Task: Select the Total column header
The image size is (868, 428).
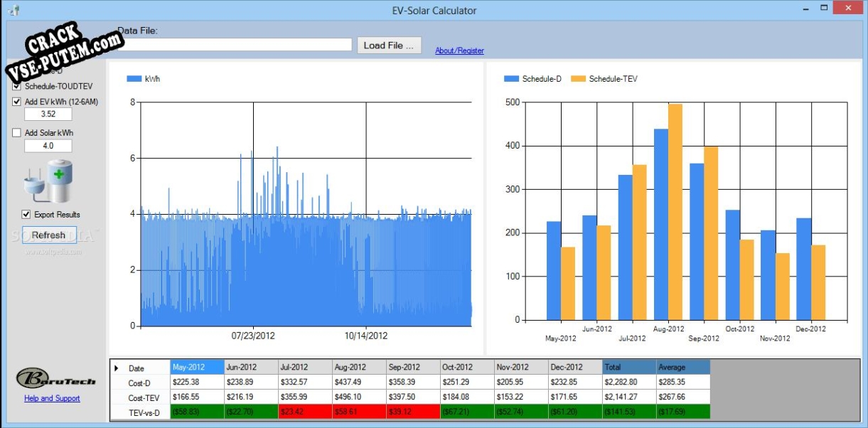Action: point(629,368)
